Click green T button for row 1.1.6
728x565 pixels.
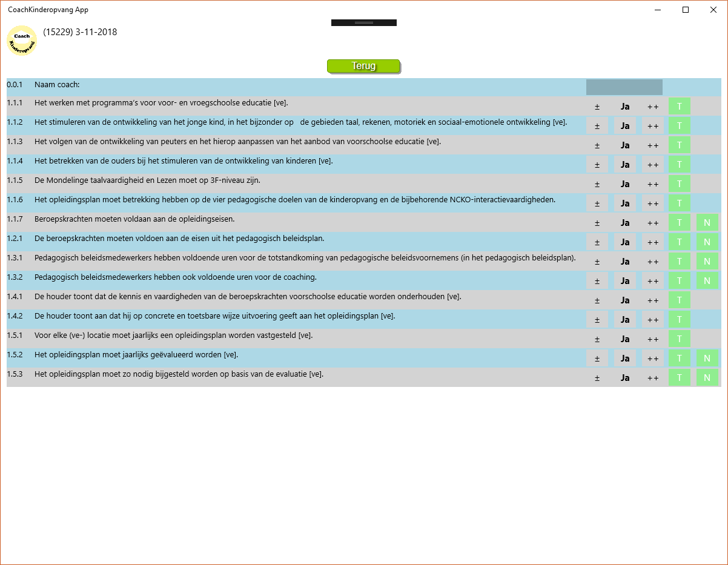pos(680,203)
